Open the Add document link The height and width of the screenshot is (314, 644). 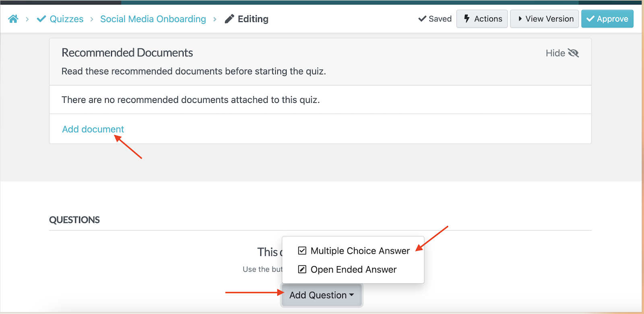[93, 129]
